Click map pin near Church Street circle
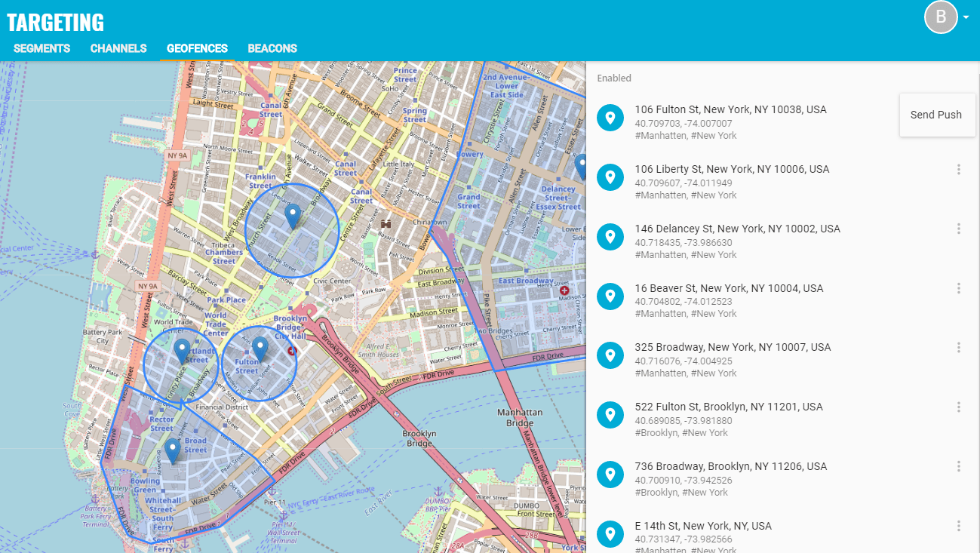980x553 pixels. click(x=293, y=217)
